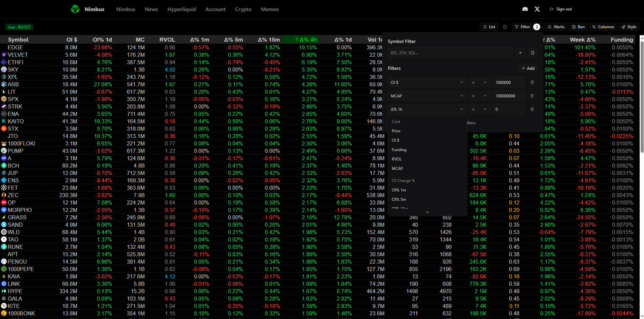This screenshot has height=319, width=644.
Task: Click the Sign out button
Action: tap(561, 9)
